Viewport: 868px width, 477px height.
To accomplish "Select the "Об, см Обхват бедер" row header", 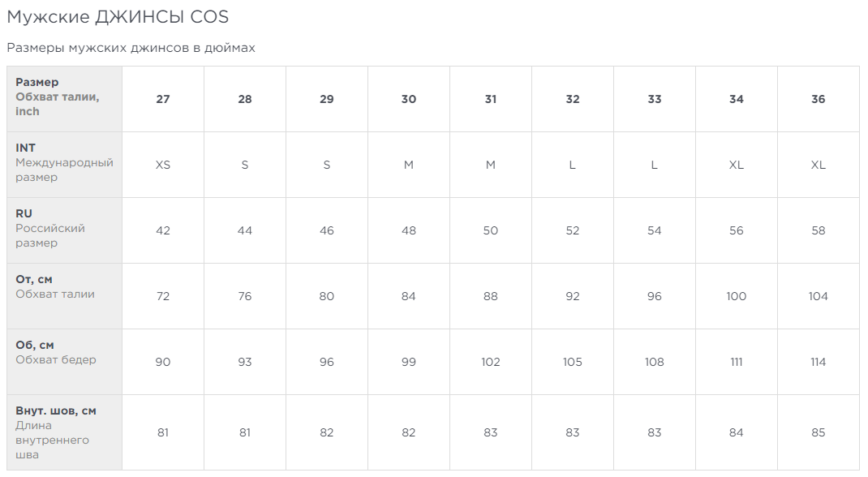I will pyautogui.click(x=64, y=353).
